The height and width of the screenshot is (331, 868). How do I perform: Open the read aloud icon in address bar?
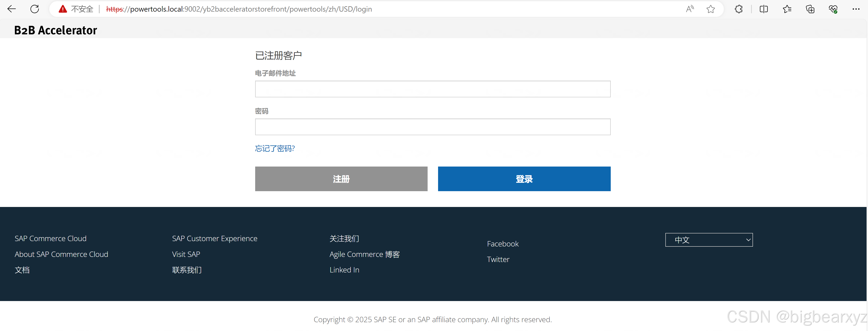tap(690, 9)
